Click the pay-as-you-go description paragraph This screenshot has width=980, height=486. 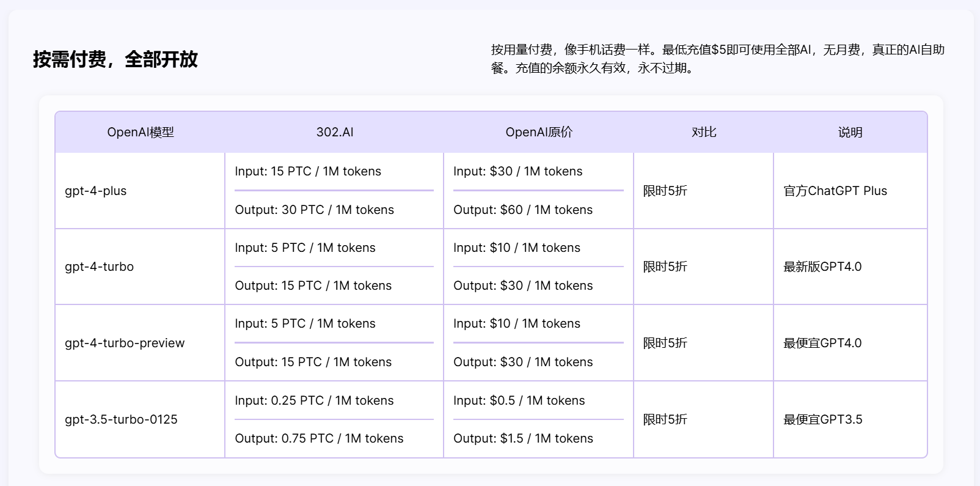[x=717, y=59]
